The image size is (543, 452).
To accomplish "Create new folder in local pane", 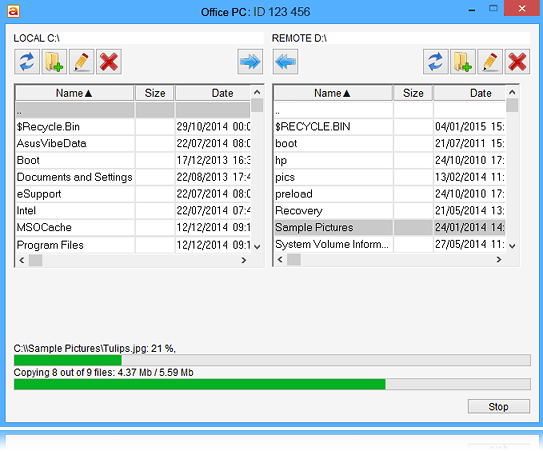I will tap(54, 62).
